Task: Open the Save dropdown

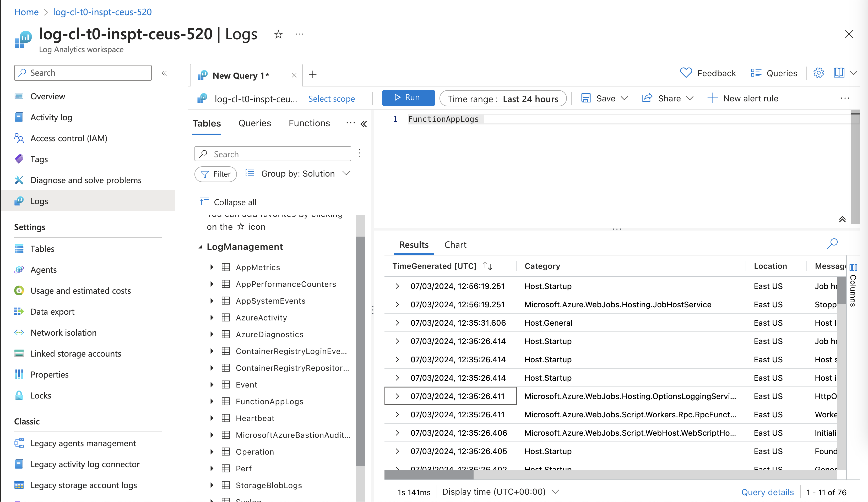Action: (x=605, y=99)
